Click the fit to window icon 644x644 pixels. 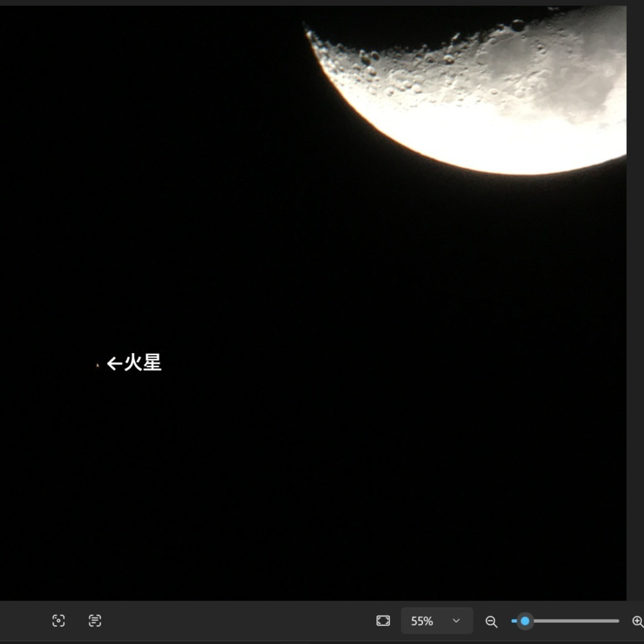383,621
